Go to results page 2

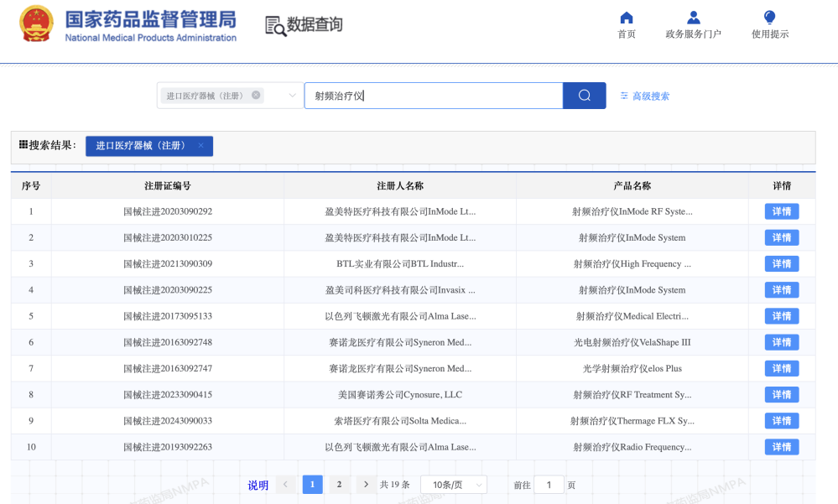pyautogui.click(x=339, y=484)
